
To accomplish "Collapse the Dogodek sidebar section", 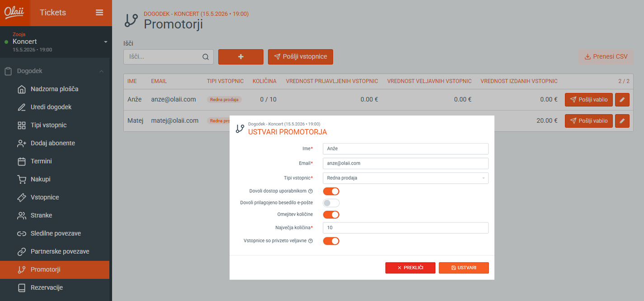I will [101, 71].
